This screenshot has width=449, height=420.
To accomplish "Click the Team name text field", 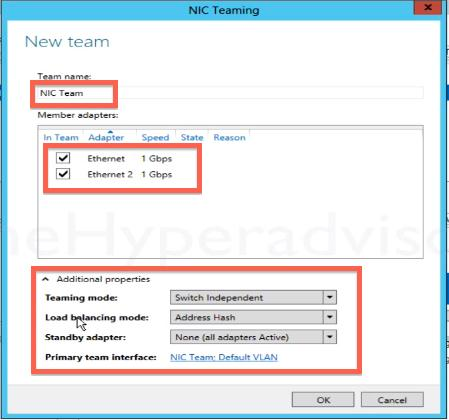I will pyautogui.click(x=230, y=93).
